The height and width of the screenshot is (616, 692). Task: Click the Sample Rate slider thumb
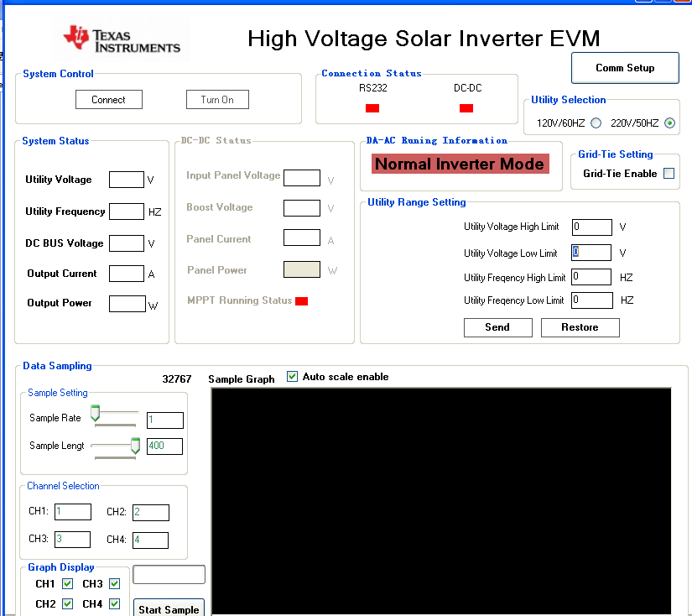95,413
